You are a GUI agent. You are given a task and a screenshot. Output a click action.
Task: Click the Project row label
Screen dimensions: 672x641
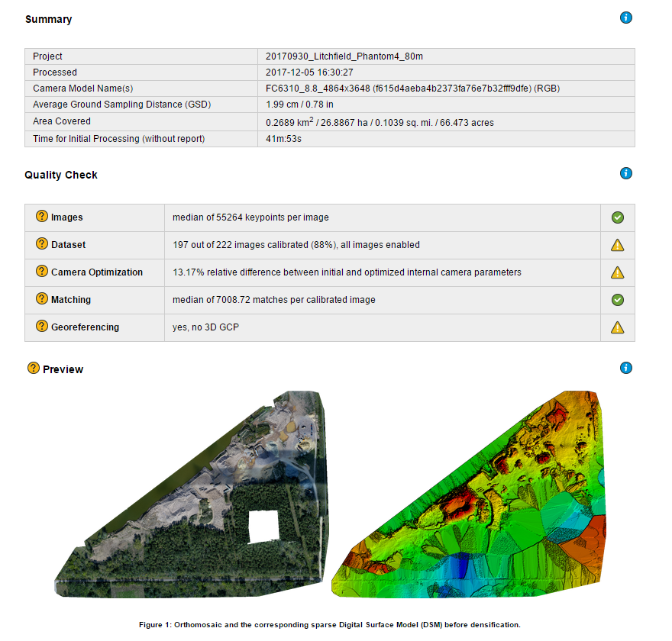pyautogui.click(x=47, y=56)
